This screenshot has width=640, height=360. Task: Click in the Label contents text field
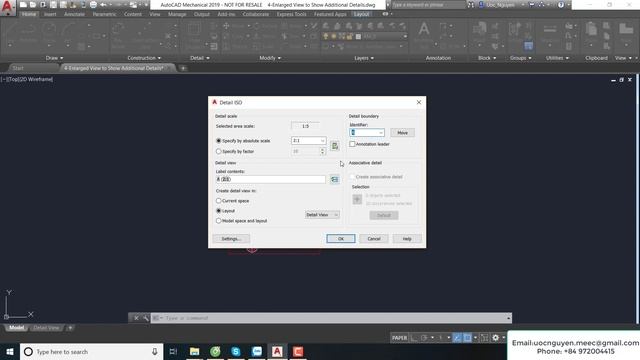click(271, 179)
